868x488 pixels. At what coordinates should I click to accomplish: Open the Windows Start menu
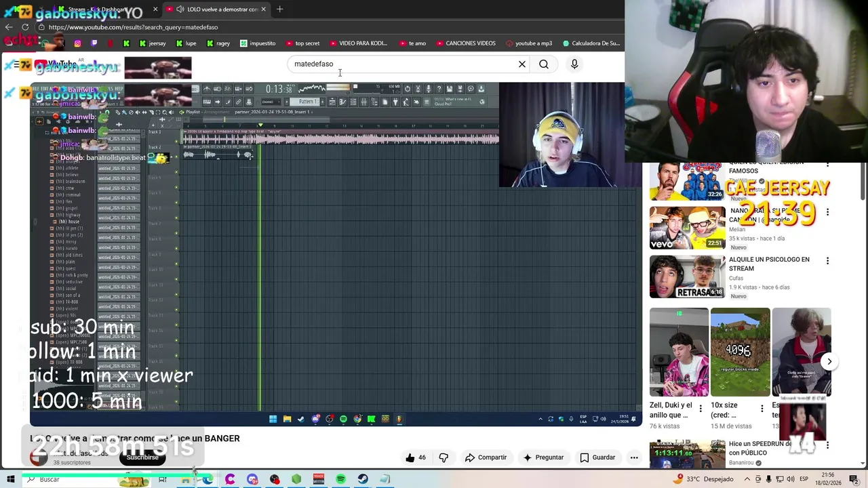[11, 479]
